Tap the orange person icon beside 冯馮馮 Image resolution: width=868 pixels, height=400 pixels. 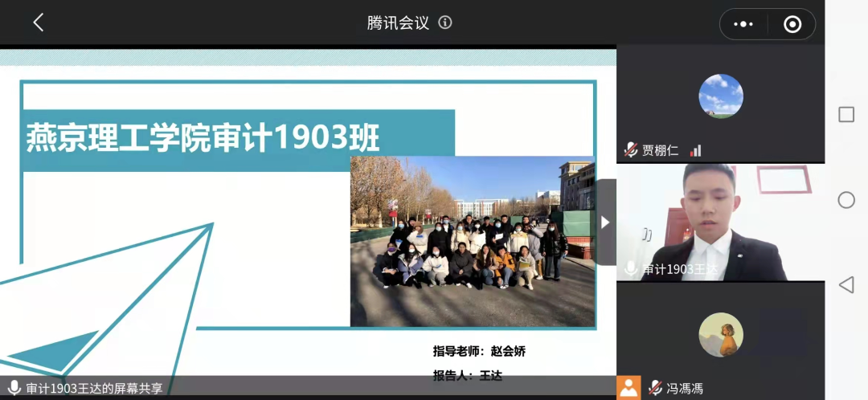(x=629, y=388)
